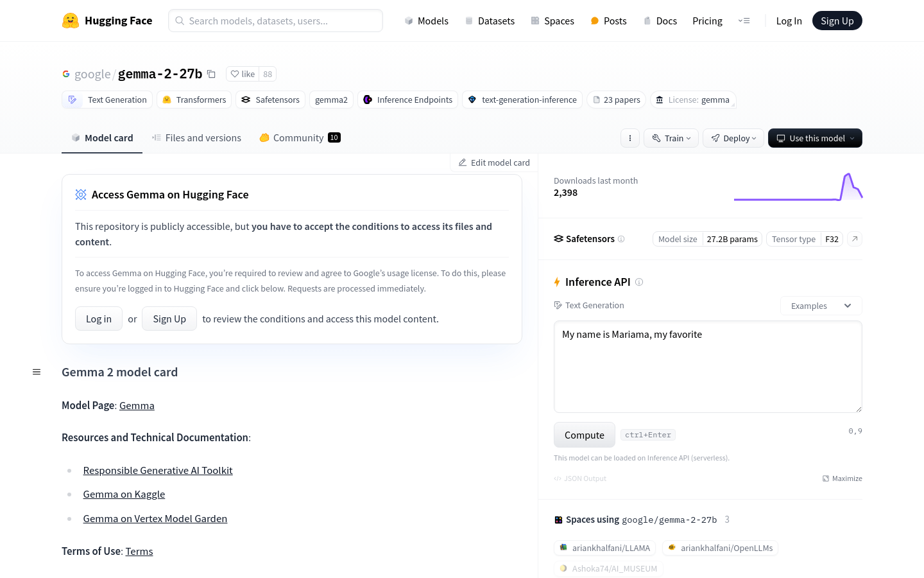Open the Train dropdown
This screenshot has width=924, height=578.
671,138
